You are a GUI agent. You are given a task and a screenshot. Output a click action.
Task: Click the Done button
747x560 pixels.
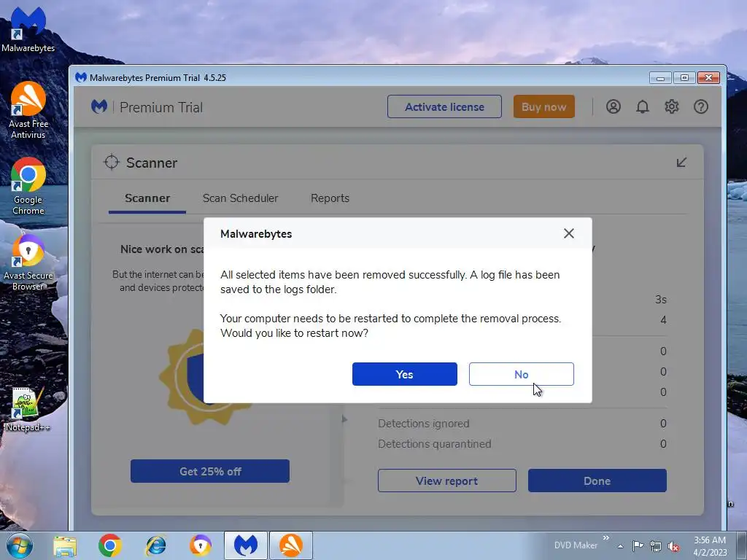tap(597, 481)
